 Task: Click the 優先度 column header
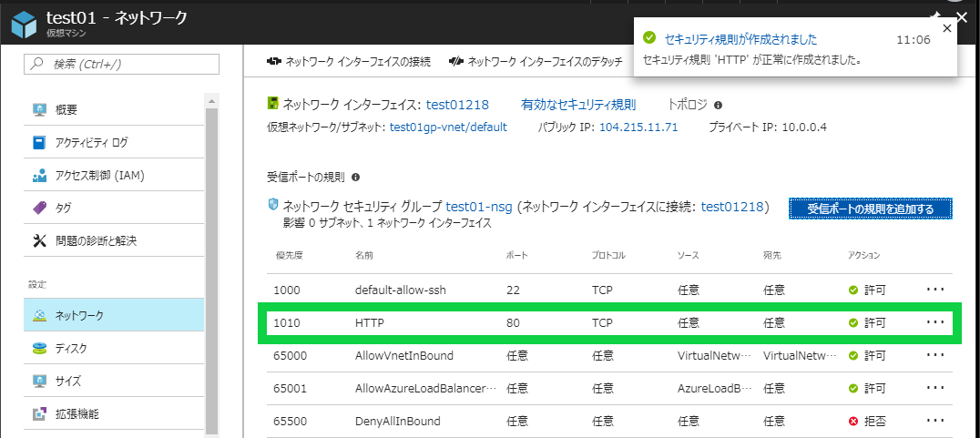tap(288, 255)
